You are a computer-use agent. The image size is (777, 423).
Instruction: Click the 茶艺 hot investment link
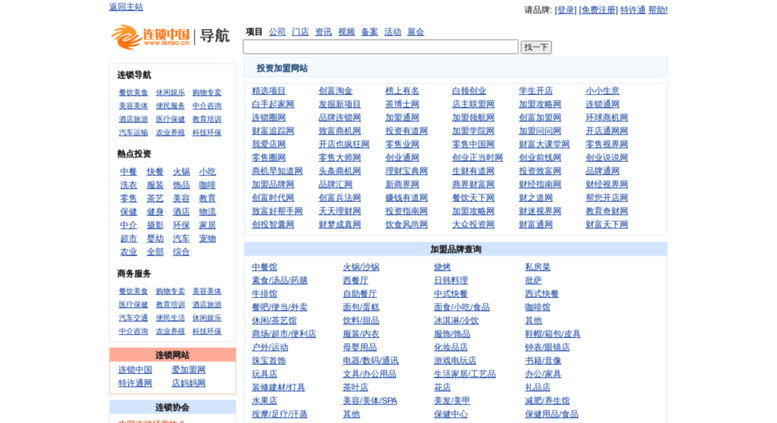155,199
